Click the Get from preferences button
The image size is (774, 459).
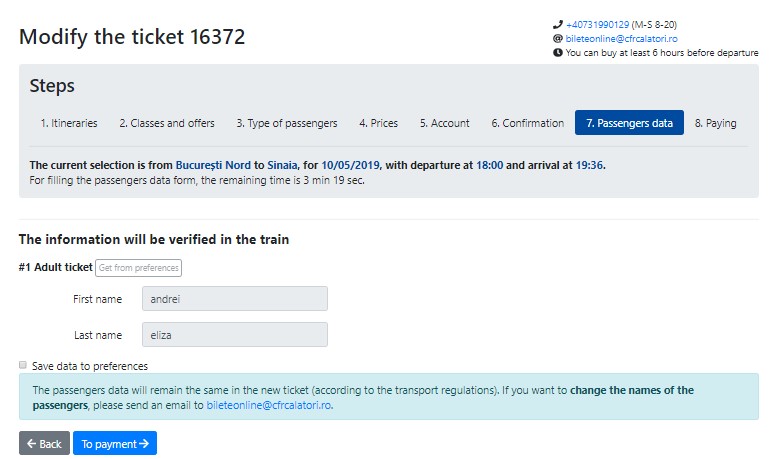[x=138, y=268]
